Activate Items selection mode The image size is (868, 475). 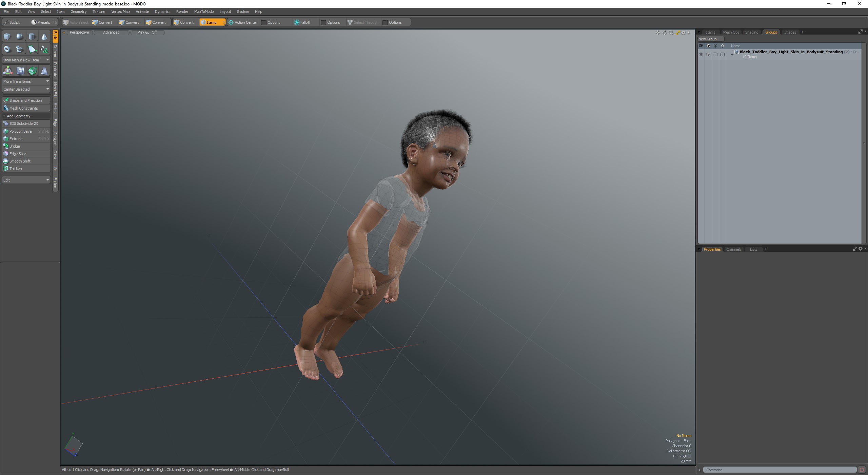[212, 22]
